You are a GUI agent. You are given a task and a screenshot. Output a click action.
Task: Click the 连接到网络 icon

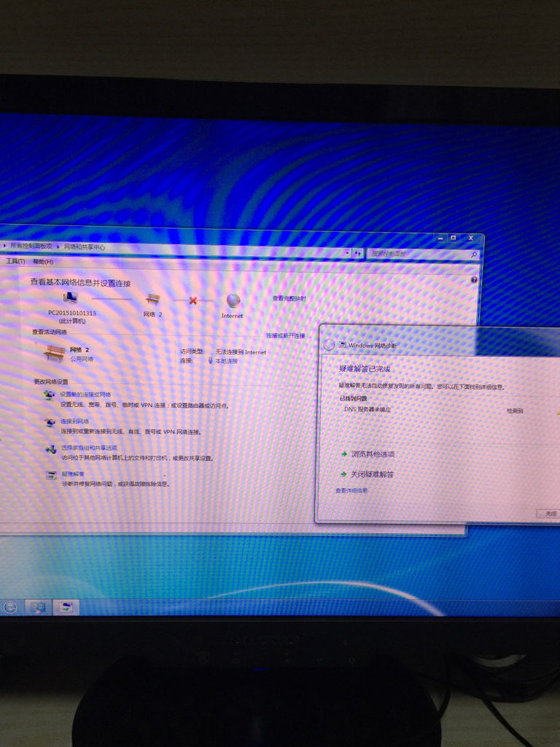click(x=50, y=422)
